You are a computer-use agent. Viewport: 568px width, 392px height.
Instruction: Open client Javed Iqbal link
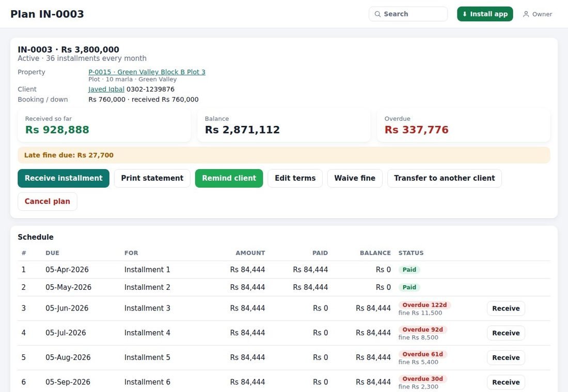pos(106,89)
